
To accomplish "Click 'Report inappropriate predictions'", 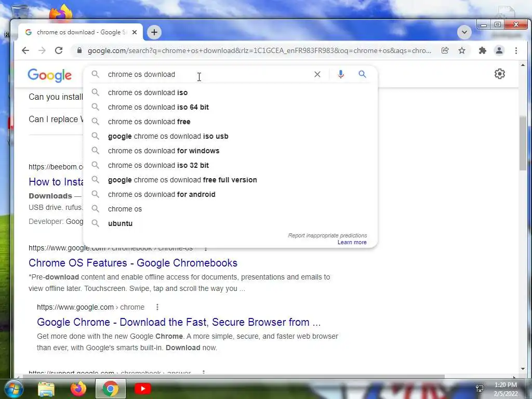I will pyautogui.click(x=327, y=235).
